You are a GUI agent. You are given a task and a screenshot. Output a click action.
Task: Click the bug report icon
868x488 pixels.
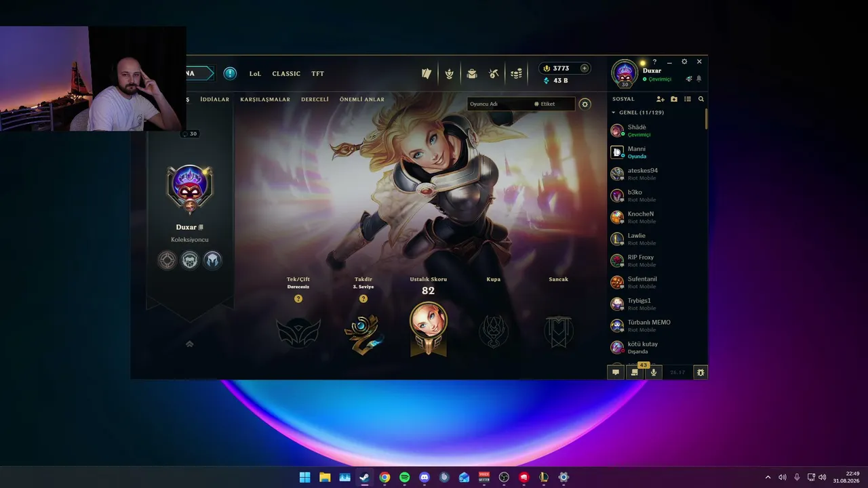(x=701, y=372)
